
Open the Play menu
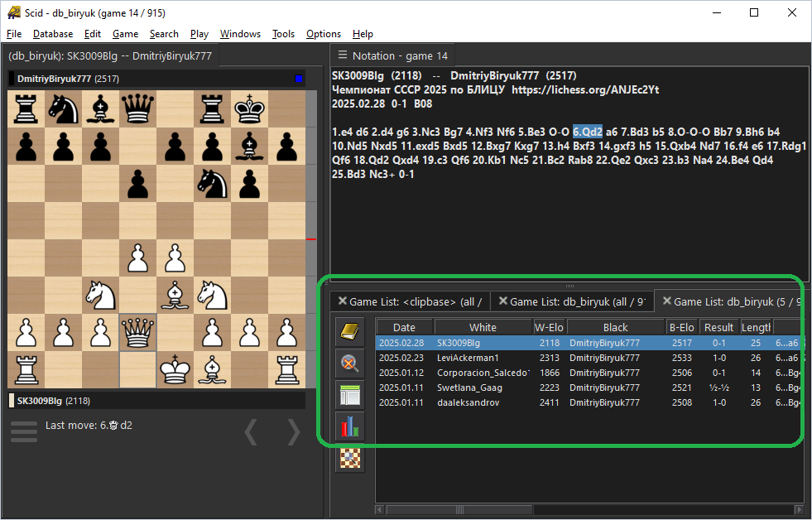tap(199, 34)
